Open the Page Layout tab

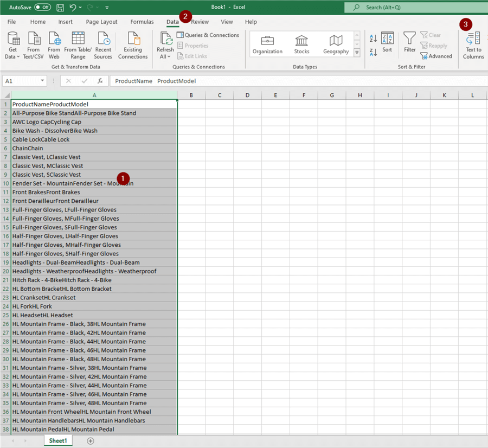[x=101, y=22]
